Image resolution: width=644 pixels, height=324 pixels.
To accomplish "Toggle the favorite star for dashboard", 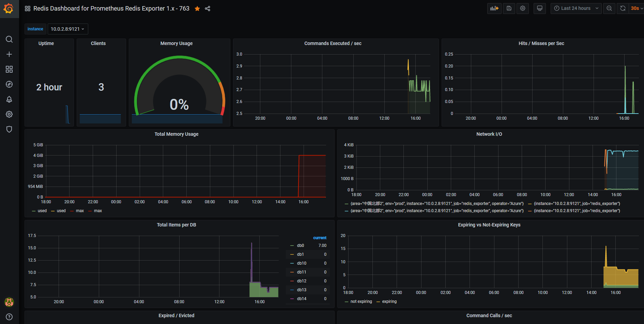I will click(x=197, y=9).
